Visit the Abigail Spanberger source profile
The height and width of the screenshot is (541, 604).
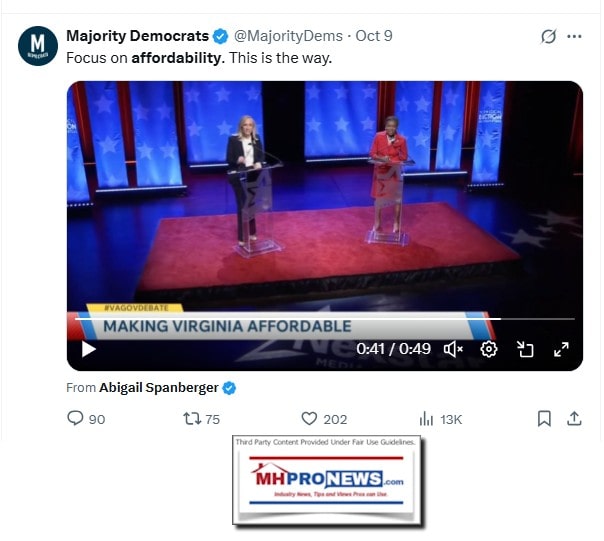click(159, 388)
